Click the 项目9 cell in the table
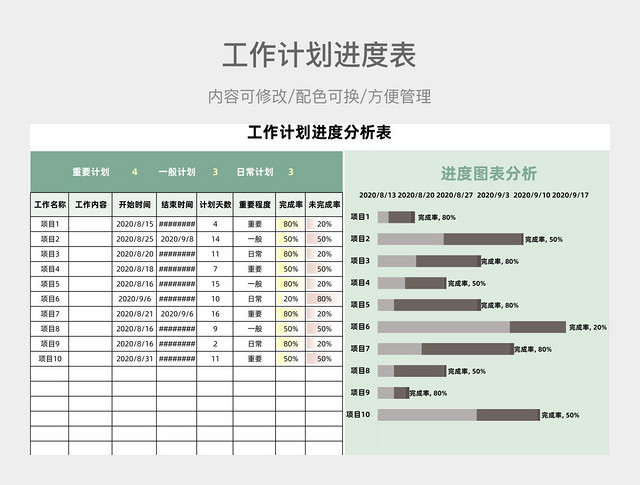 click(50, 344)
